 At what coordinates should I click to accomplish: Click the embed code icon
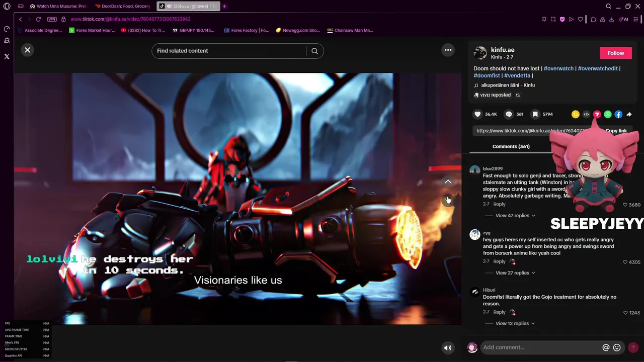[586, 114]
